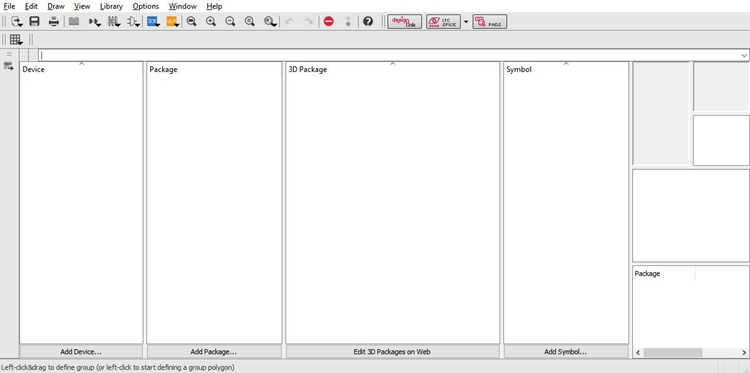Open the Options menu
This screenshot has width=750, height=373.
point(146,6)
